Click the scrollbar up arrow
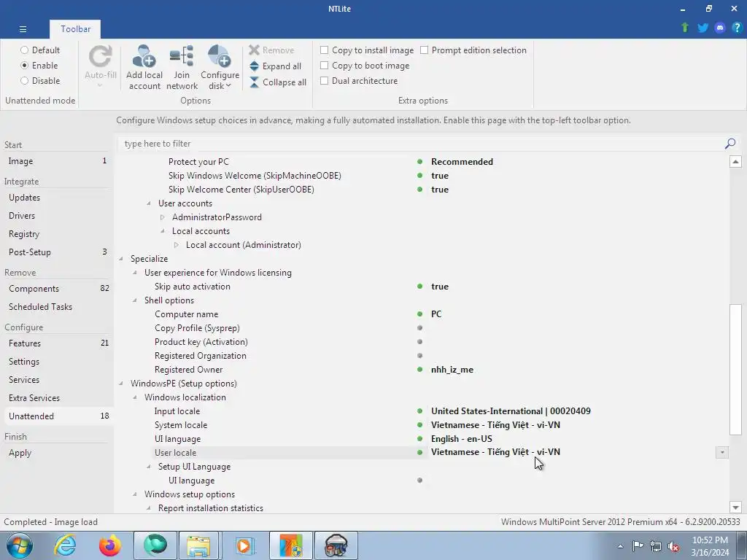 (x=735, y=161)
